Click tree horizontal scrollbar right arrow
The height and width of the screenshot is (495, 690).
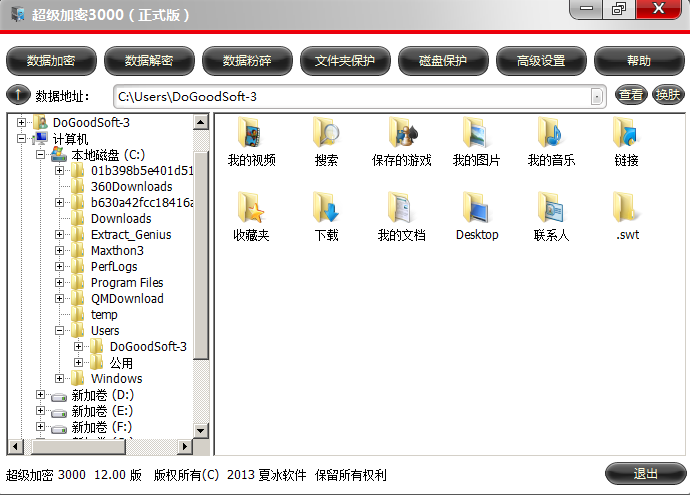point(185,447)
